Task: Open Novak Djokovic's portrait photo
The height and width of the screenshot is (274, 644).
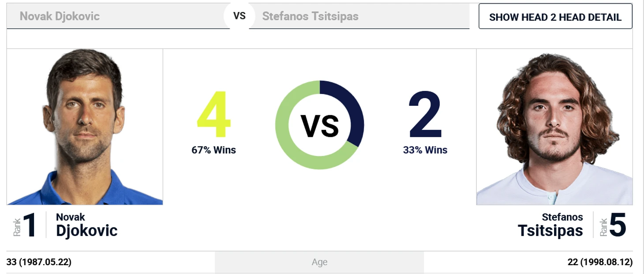Action: point(85,127)
